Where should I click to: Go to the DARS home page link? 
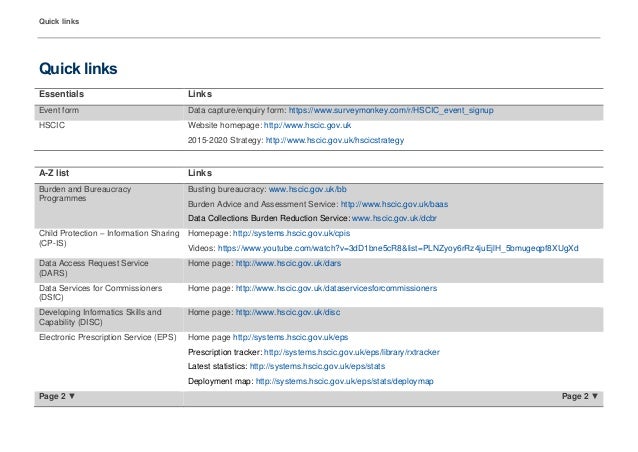point(288,264)
